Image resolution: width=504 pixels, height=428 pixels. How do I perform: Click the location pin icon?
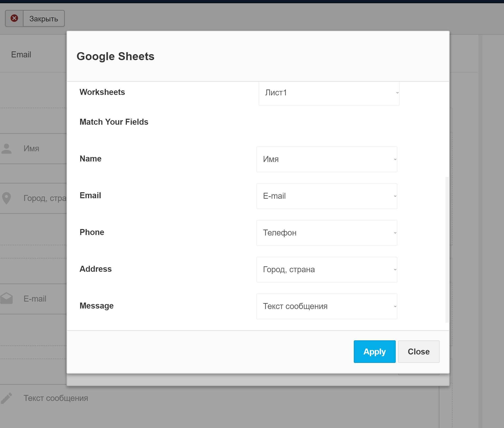[6, 198]
